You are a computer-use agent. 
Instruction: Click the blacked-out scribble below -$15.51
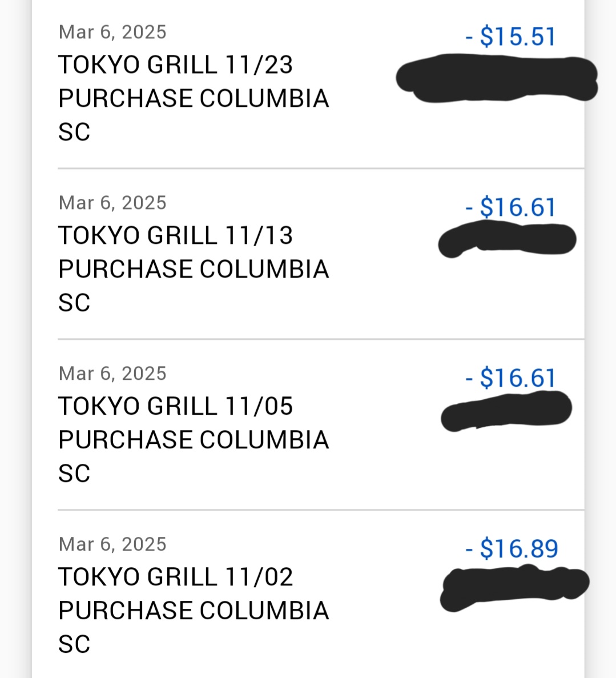pos(497,78)
